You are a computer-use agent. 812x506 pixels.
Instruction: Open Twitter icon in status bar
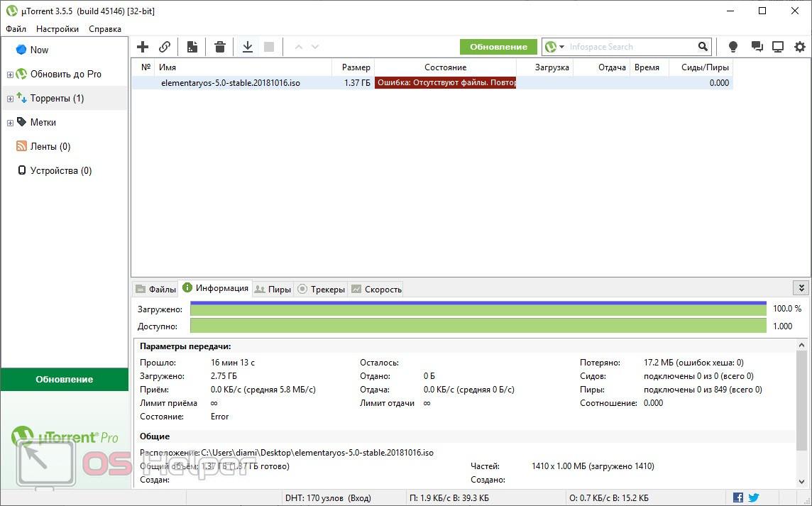[754, 497]
